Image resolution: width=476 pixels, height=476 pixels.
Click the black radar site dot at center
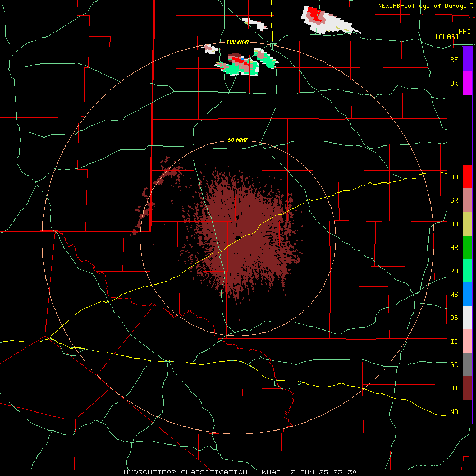point(238,237)
